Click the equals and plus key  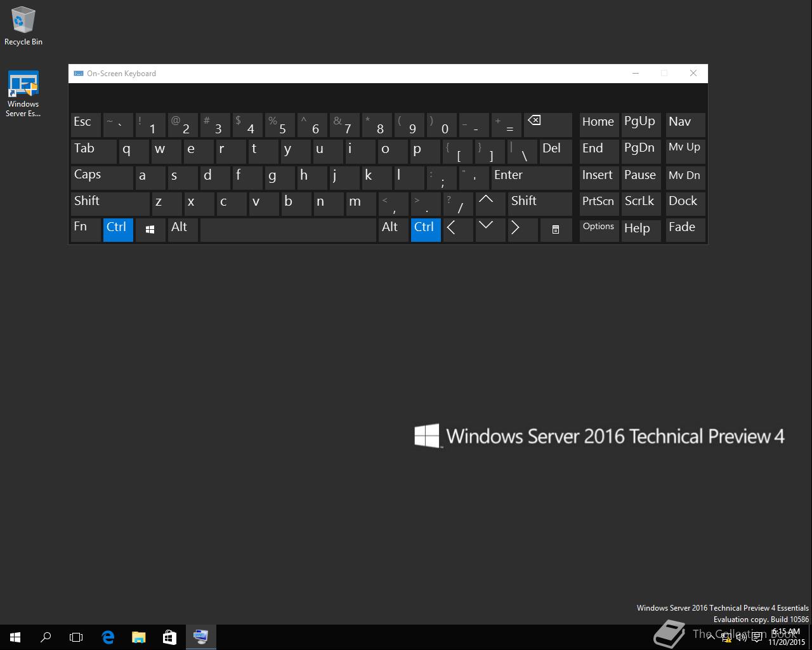coord(507,125)
